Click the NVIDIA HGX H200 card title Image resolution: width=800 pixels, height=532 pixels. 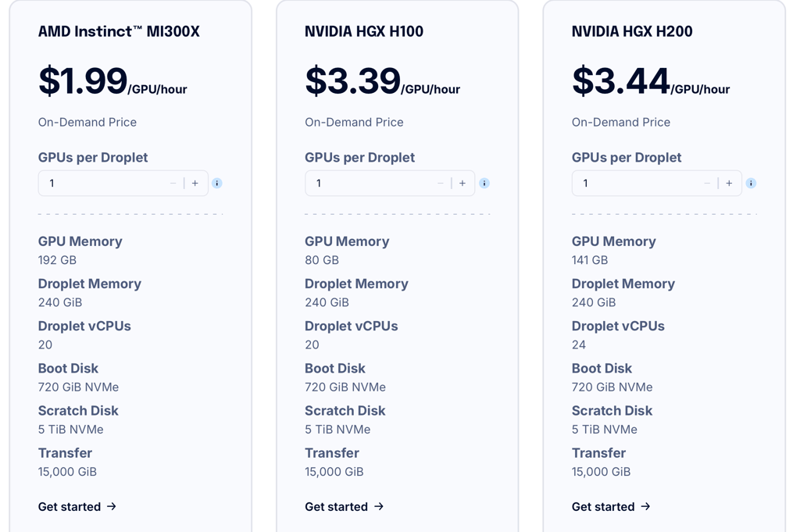click(632, 31)
